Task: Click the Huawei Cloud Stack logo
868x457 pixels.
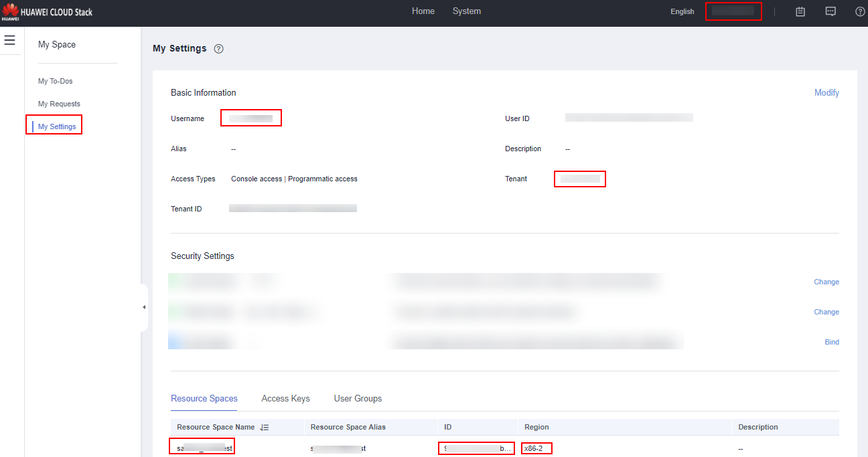Action: point(47,12)
